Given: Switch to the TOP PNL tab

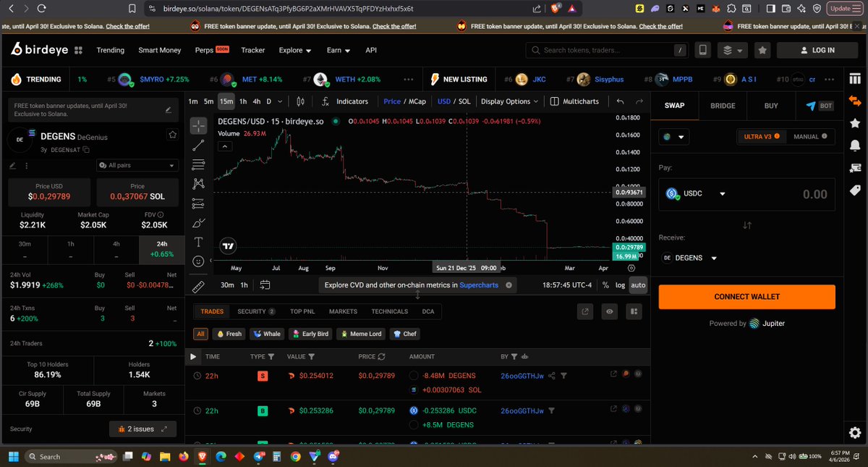Looking at the screenshot, I should coord(302,311).
